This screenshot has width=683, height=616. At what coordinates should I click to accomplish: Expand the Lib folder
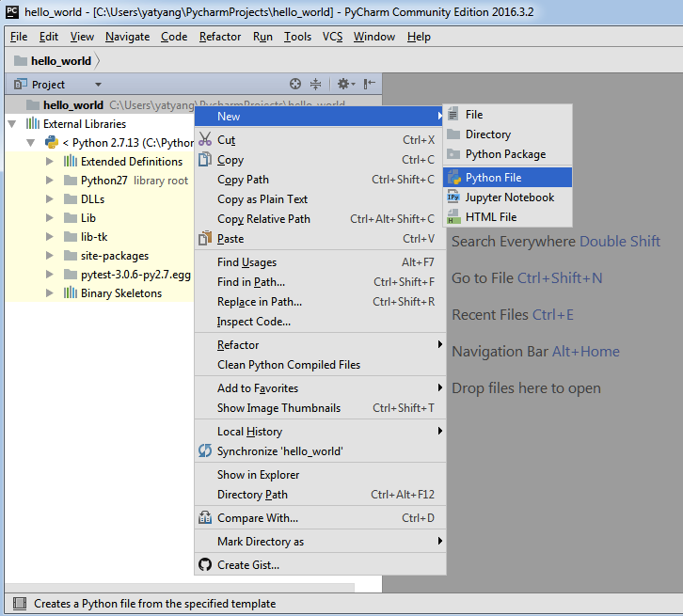pos(50,217)
